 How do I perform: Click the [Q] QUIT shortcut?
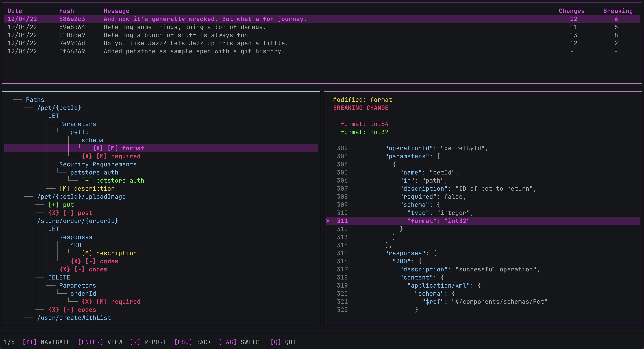(x=285, y=342)
